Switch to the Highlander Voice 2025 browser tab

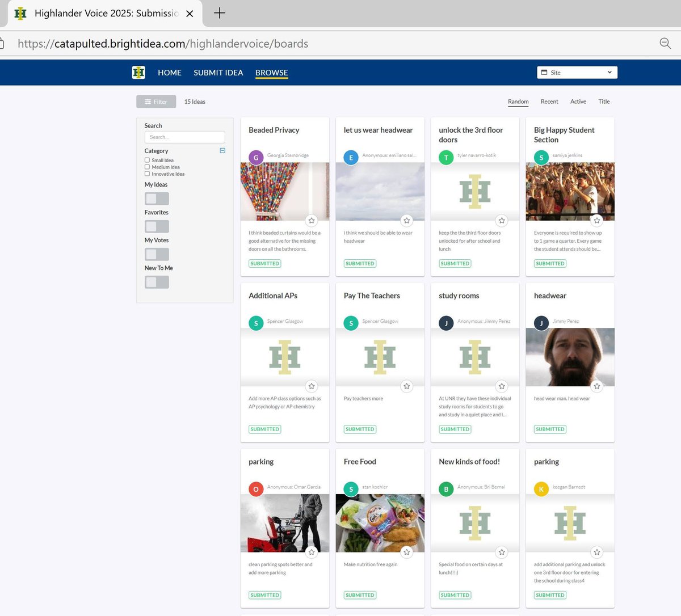pyautogui.click(x=102, y=12)
